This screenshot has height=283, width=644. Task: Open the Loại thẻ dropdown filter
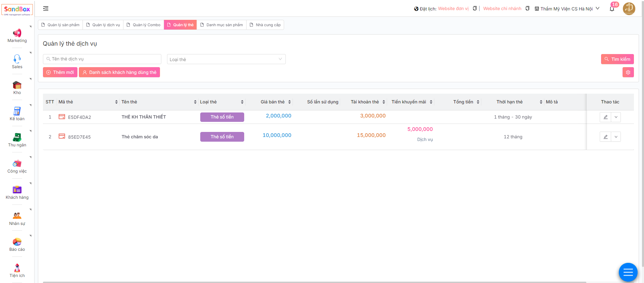[226, 59]
